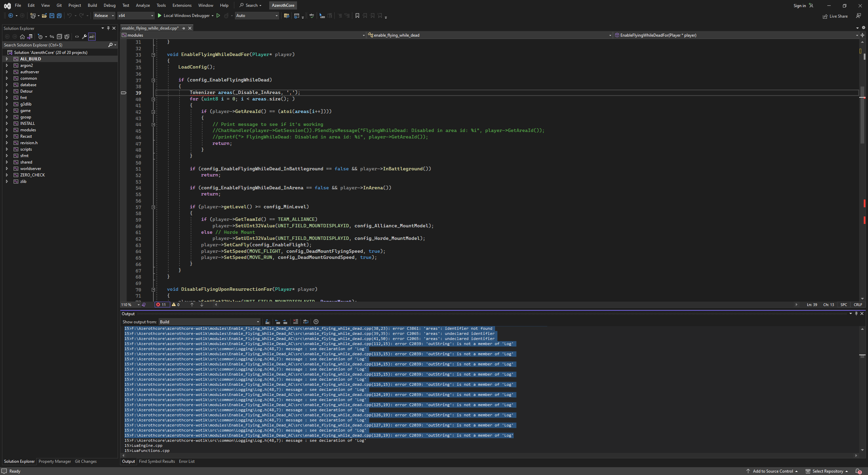Click Add to Source Control button
The height and width of the screenshot is (475, 868).
click(772, 471)
